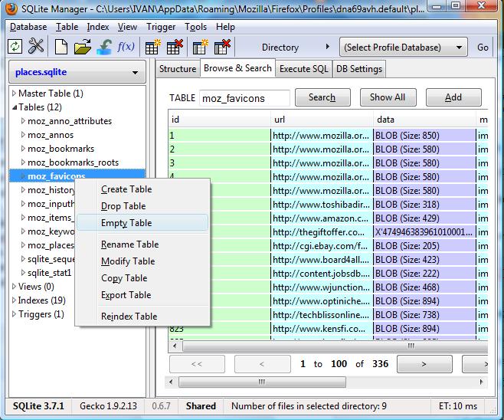Expand the moz_bookmarks table node
The image size is (504, 420).
[x=23, y=149]
